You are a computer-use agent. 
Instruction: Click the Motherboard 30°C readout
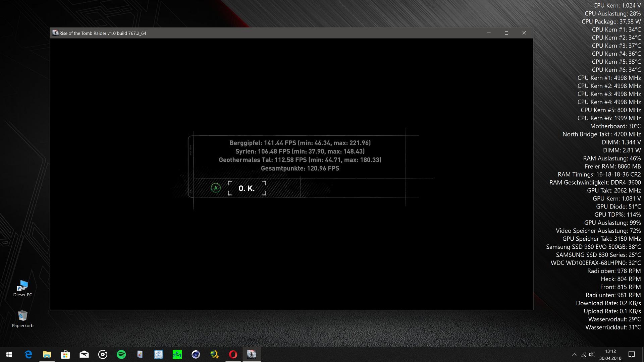[615, 126]
